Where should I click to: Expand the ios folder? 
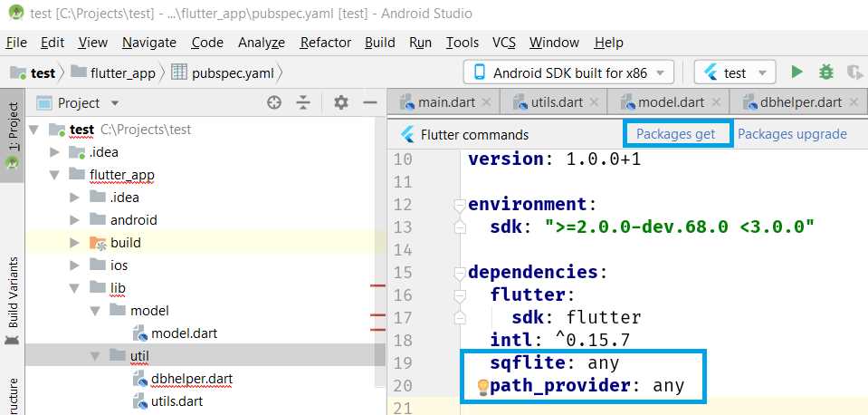[75, 265]
